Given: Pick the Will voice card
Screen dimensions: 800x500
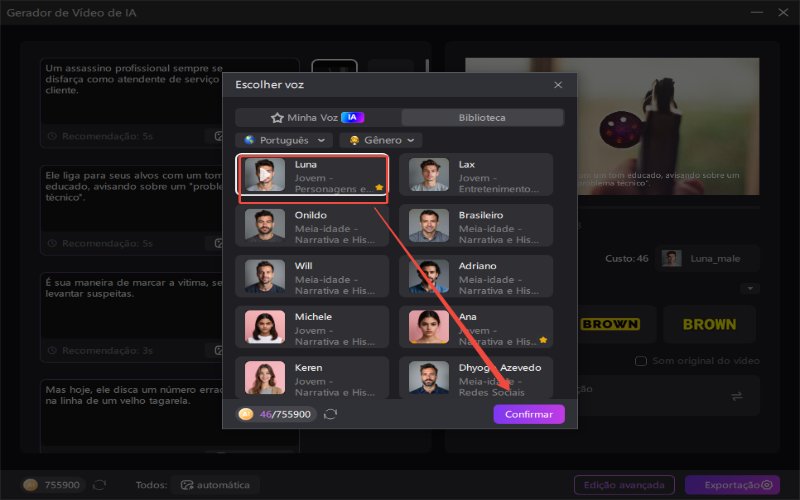Looking at the screenshot, I should [x=312, y=276].
